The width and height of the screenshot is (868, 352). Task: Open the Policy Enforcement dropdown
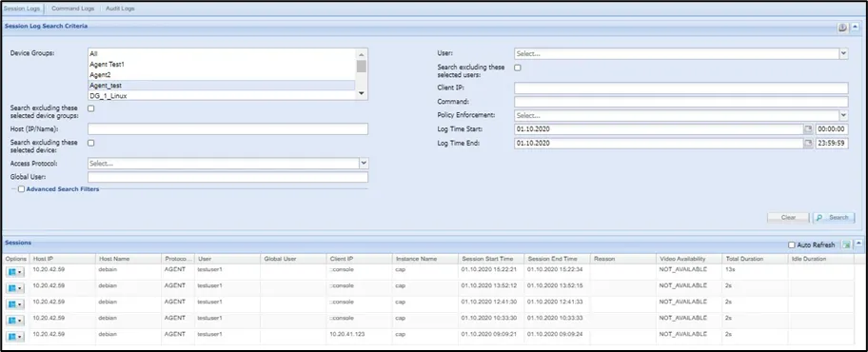click(x=843, y=116)
